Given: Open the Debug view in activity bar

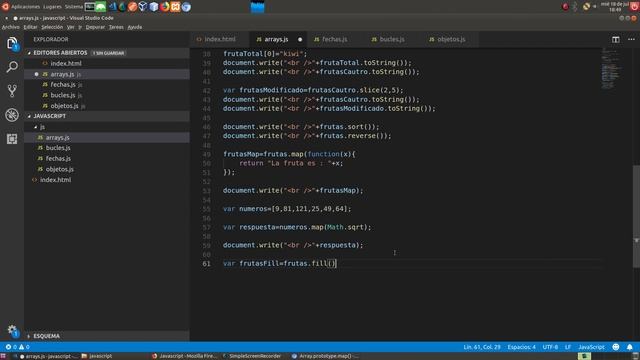Looking at the screenshot, I should (12, 115).
